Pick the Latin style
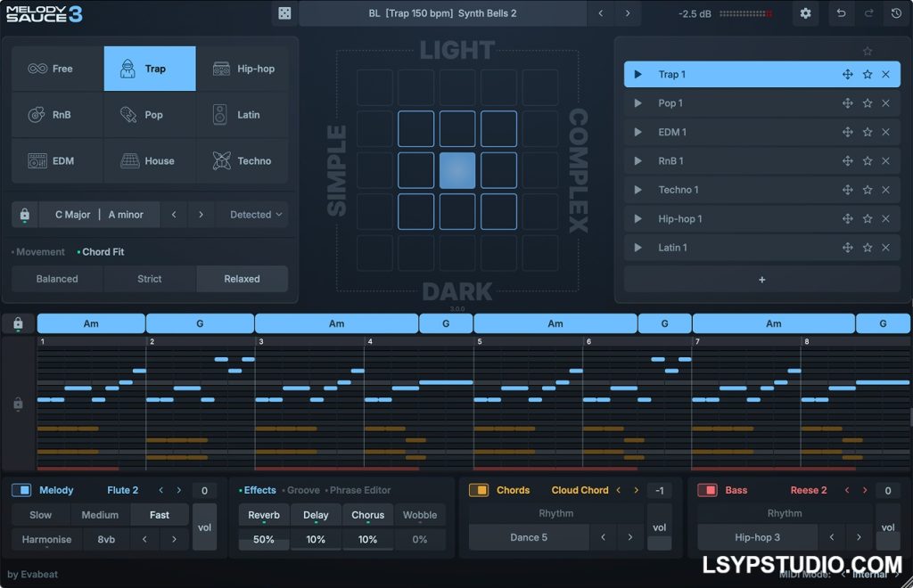The width and height of the screenshot is (913, 588). [243, 115]
